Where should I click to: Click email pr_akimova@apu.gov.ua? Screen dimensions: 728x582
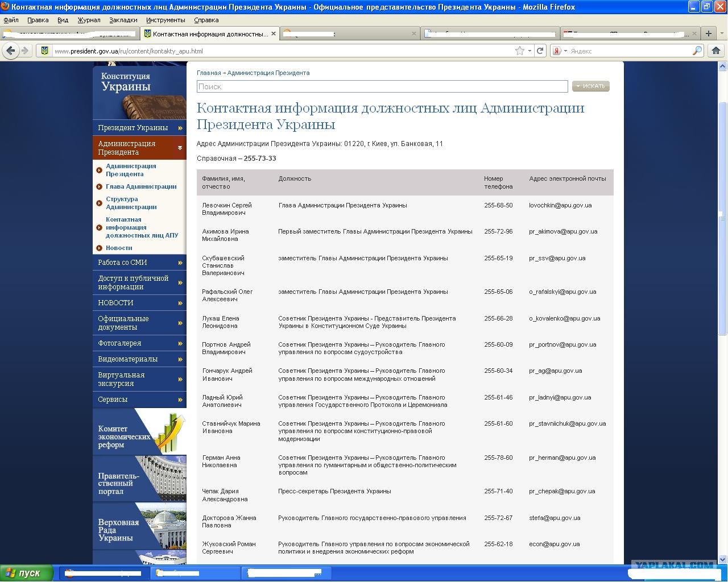click(x=563, y=231)
